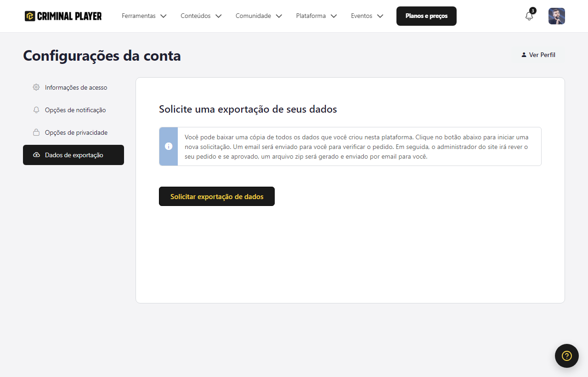Viewport: 588px width, 377px height.
Task: Expand the Ferramentas dropdown menu
Action: (144, 16)
